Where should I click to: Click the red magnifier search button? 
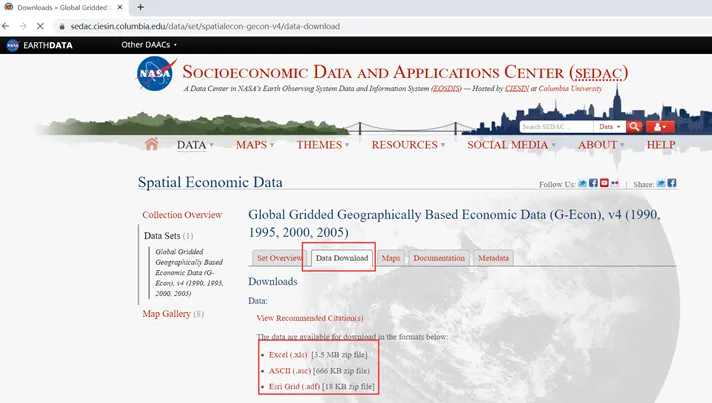coord(634,127)
